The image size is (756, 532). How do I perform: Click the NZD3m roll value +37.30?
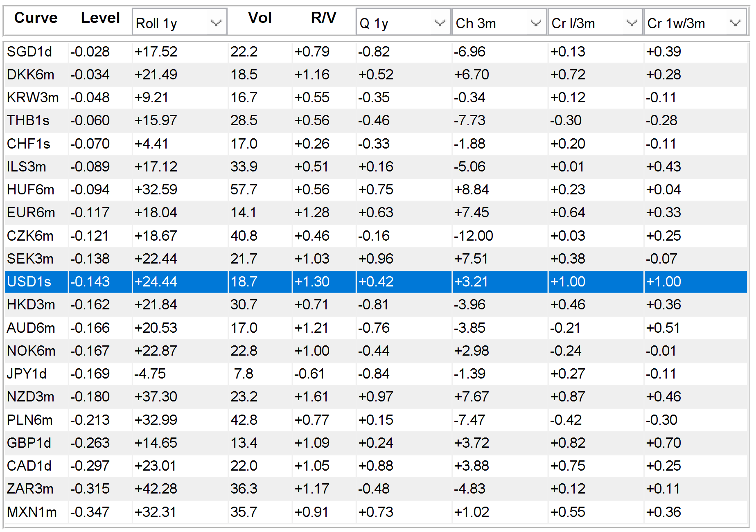tap(156, 397)
